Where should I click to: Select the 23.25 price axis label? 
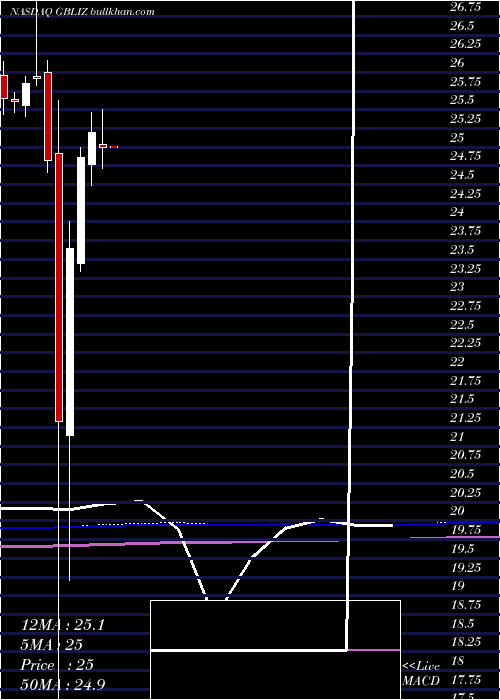click(466, 269)
